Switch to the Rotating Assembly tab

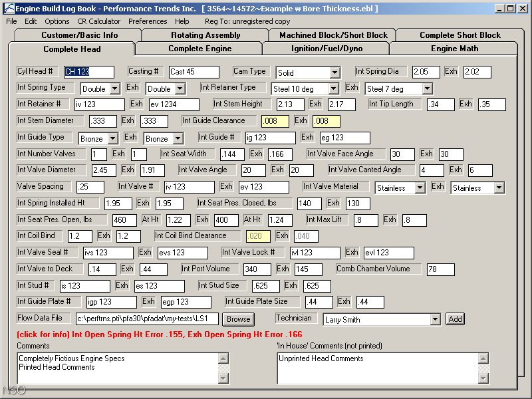pos(205,35)
